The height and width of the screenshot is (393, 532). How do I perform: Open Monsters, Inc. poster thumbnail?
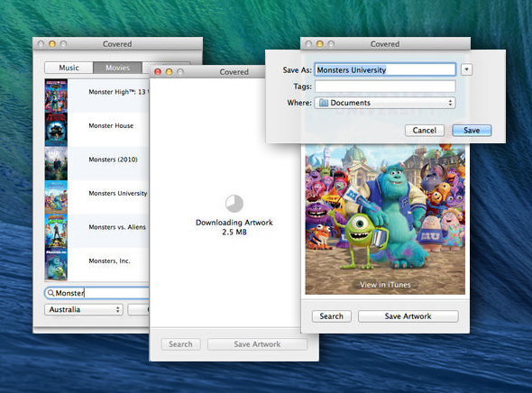click(x=56, y=264)
